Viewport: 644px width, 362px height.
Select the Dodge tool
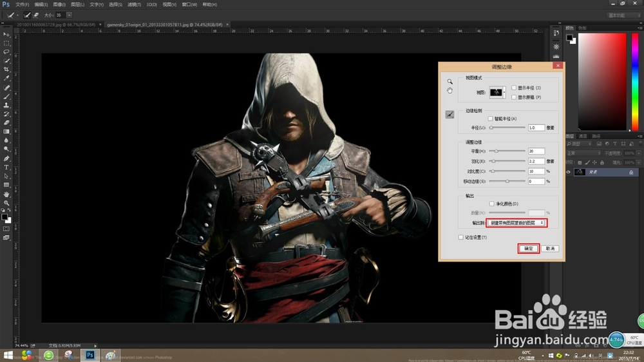point(6,149)
